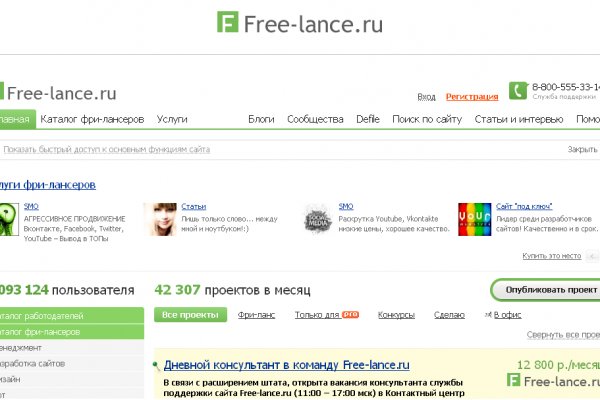The image size is (600, 400).
Task: Select the Все проекты tab
Action: [x=189, y=315]
